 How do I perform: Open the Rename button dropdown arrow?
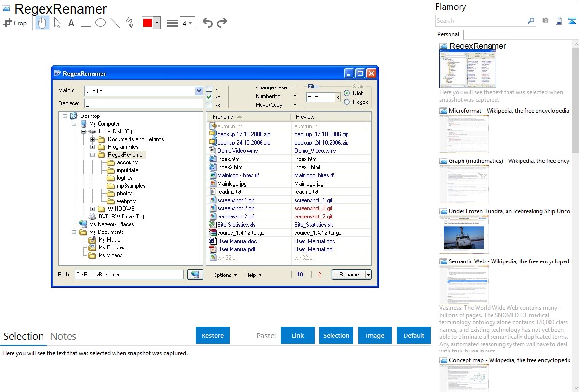point(368,275)
